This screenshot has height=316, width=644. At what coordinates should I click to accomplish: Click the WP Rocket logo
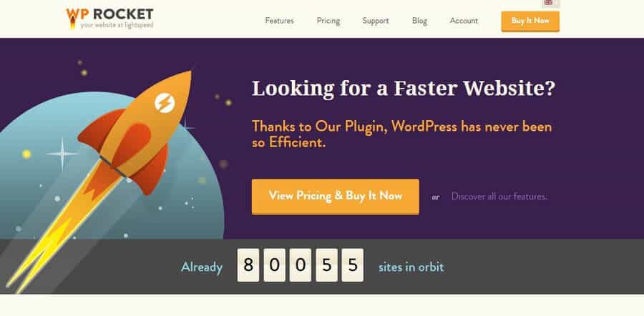[109, 19]
